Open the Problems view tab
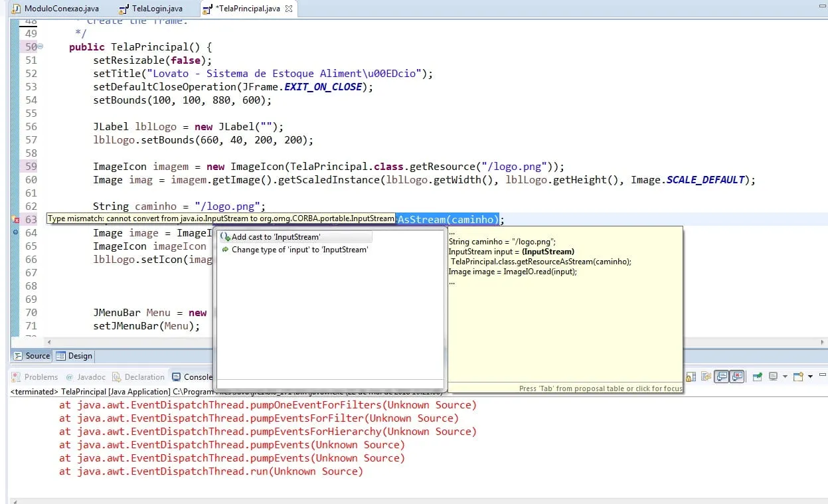The width and height of the screenshot is (828, 504). 35,377
